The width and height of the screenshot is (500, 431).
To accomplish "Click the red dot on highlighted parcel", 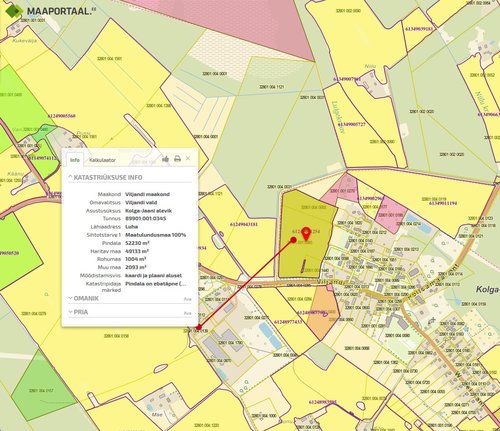I will 294,240.
